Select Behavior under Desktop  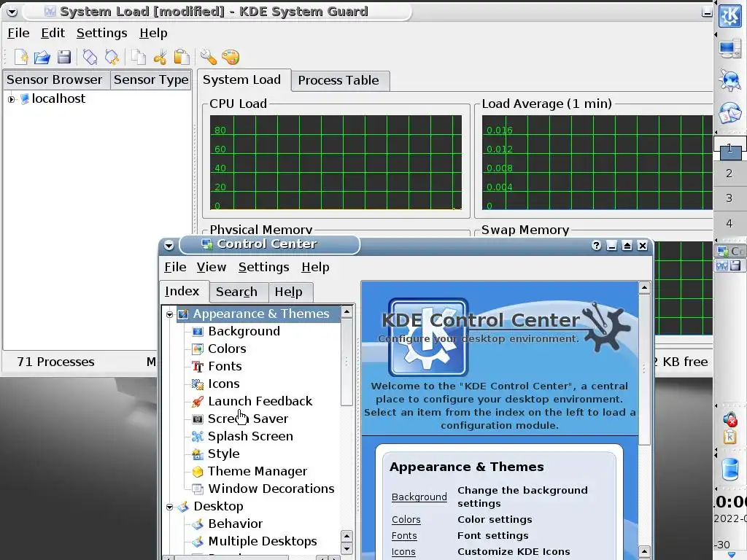[236, 524]
